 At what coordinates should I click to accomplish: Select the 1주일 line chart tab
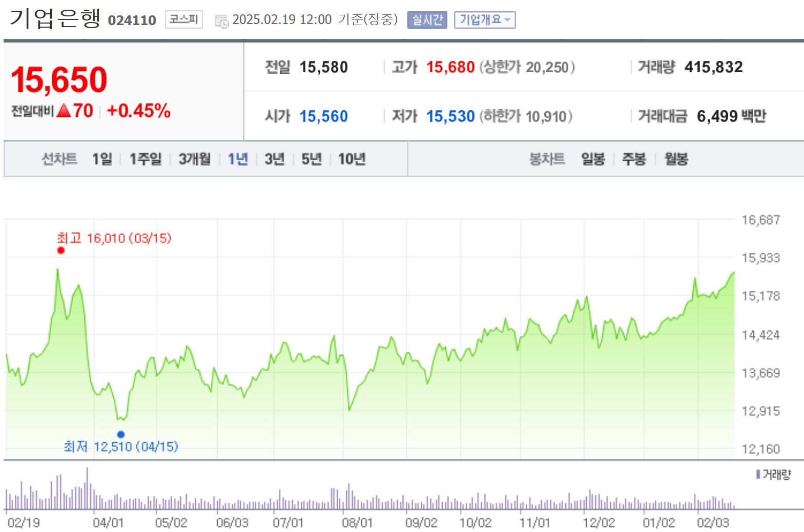[145, 159]
